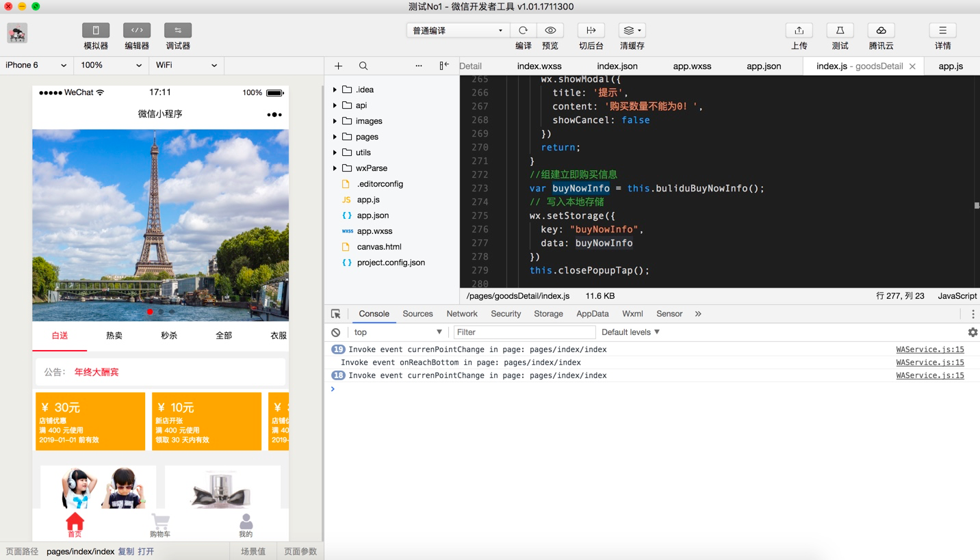
Task: Click the test flask icon (测试)
Action: click(840, 31)
